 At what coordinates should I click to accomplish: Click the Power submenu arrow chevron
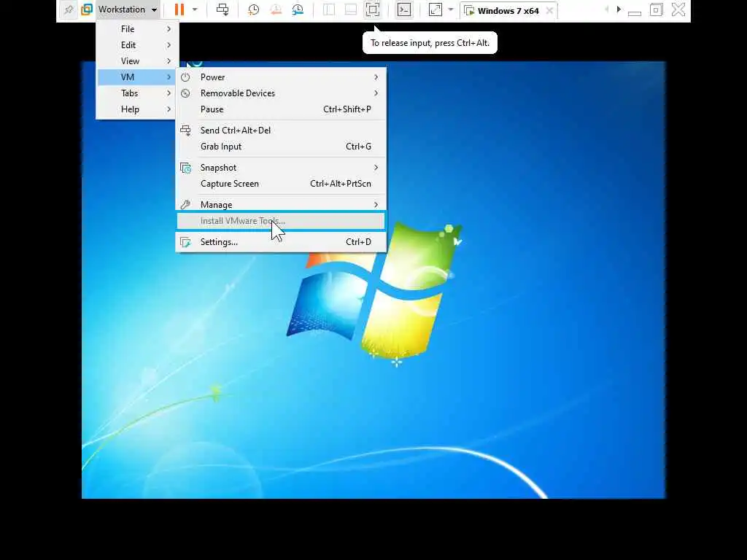[376, 77]
